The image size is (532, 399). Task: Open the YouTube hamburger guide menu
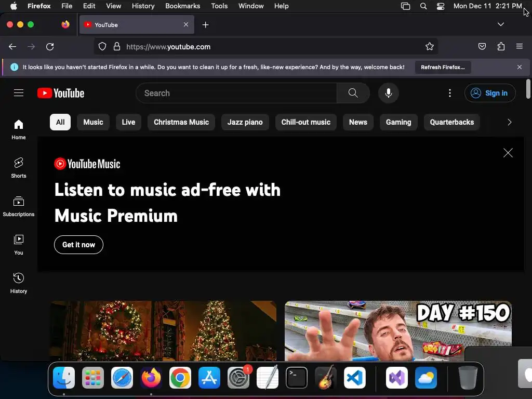(x=19, y=93)
